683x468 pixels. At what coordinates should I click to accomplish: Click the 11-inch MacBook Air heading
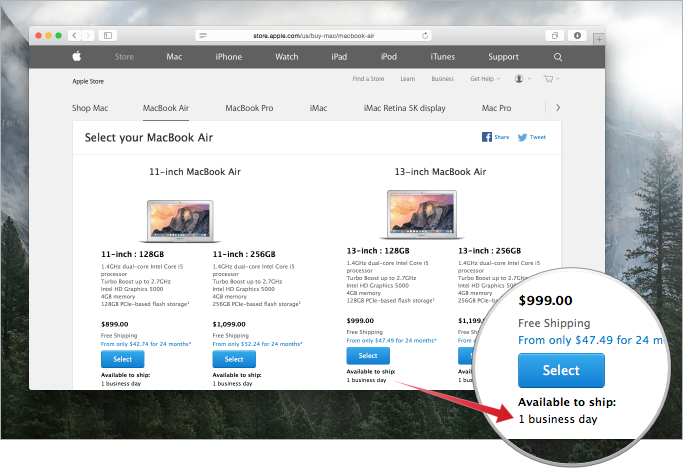195,172
